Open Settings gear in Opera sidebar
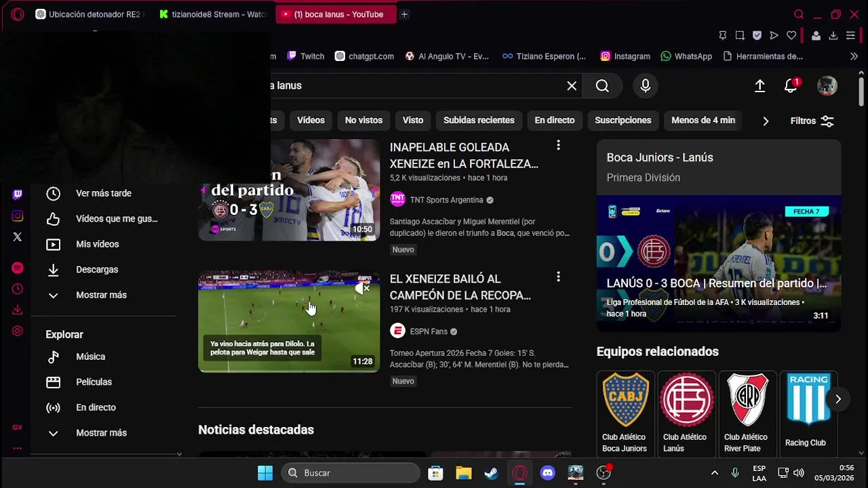The height and width of the screenshot is (488, 868). [x=18, y=331]
